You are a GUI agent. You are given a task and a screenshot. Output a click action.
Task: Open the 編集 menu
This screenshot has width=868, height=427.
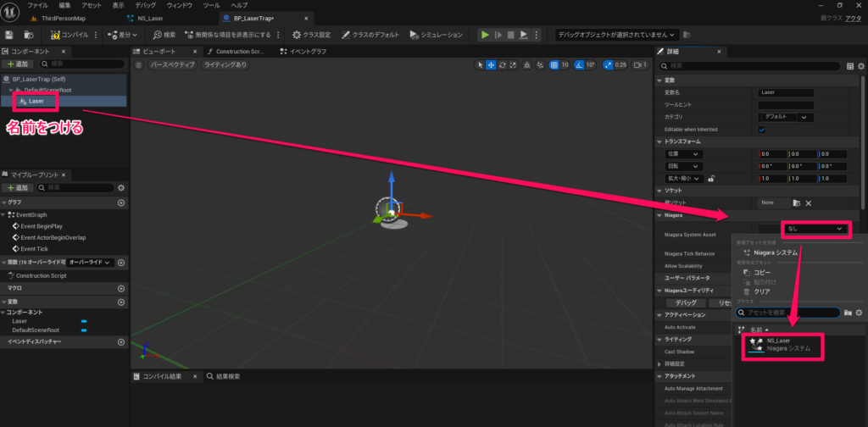tap(64, 5)
